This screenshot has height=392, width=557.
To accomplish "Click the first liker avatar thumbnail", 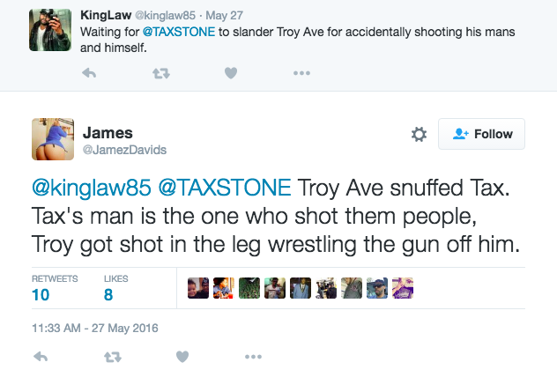I will click(x=198, y=288).
